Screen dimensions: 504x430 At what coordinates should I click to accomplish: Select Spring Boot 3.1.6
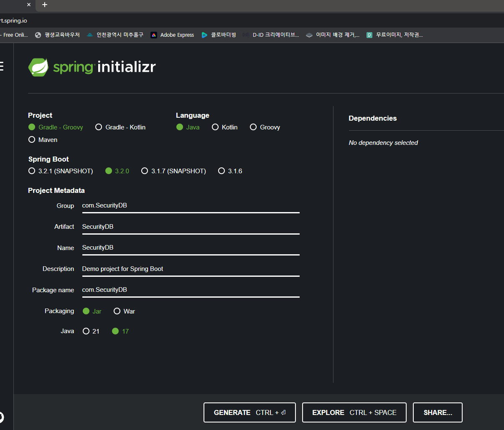tap(230, 171)
